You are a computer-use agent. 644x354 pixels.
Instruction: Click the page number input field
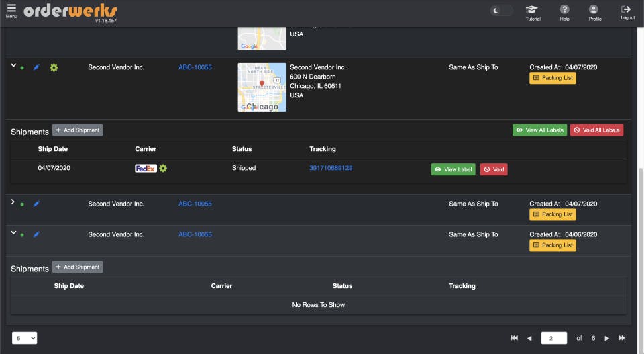coord(553,339)
